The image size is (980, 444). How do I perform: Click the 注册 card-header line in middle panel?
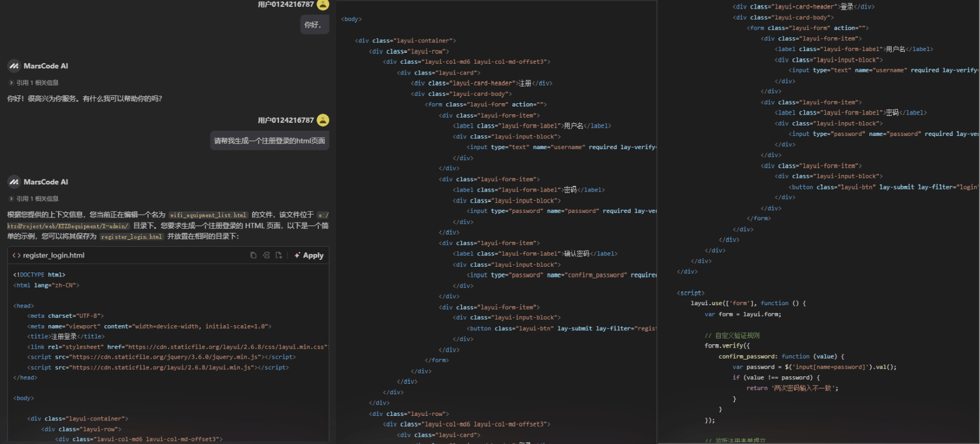(x=482, y=83)
